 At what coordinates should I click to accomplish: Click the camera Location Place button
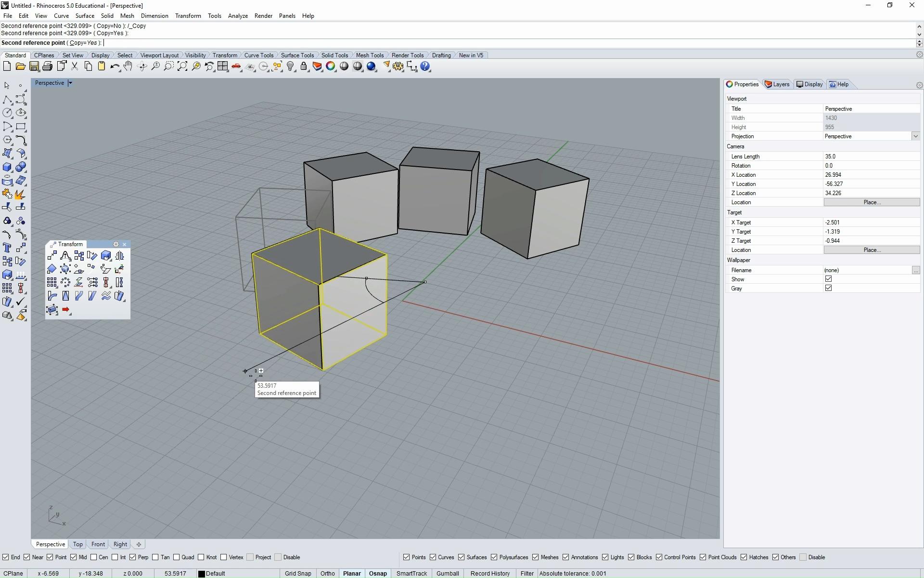872,202
